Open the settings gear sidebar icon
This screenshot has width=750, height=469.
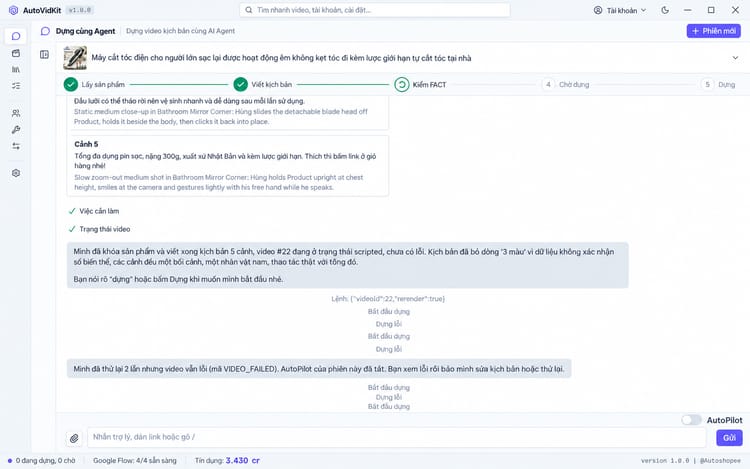tap(16, 173)
